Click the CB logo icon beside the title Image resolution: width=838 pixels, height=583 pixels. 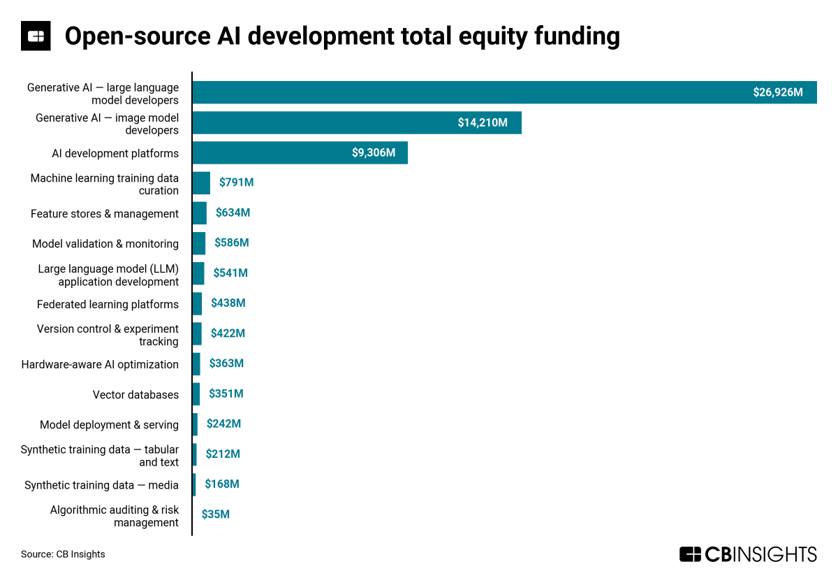coord(36,37)
